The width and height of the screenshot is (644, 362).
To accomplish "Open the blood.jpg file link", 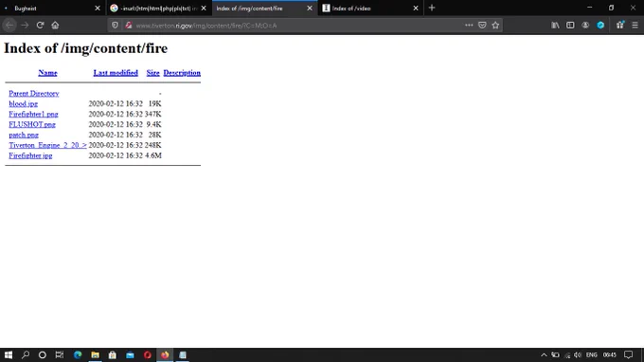I will (x=23, y=104).
